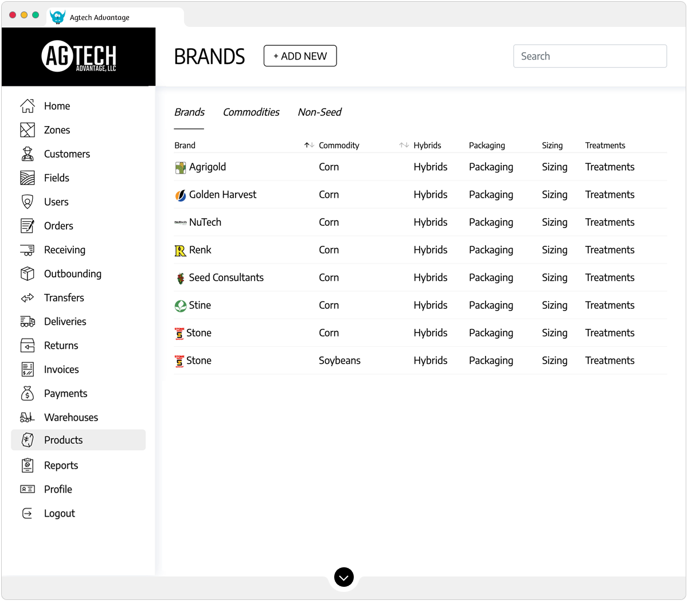The width and height of the screenshot is (688, 616).
Task: Select the Returns box icon
Action: tap(28, 346)
